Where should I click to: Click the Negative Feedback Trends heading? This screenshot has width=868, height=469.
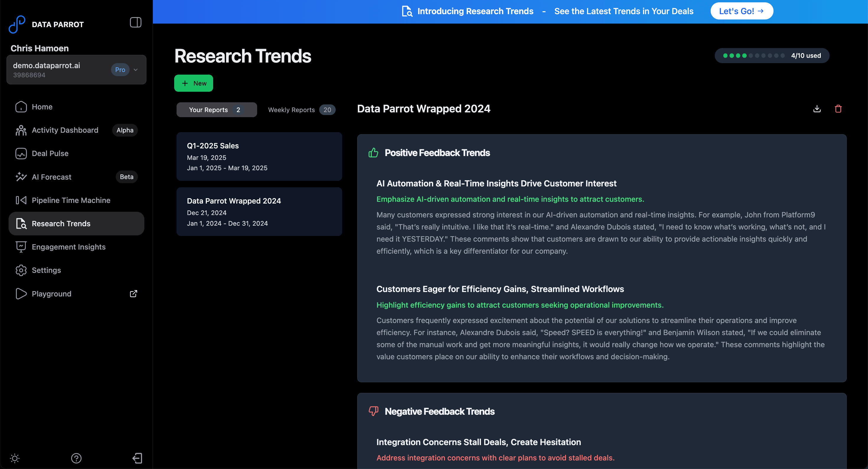[440, 411]
